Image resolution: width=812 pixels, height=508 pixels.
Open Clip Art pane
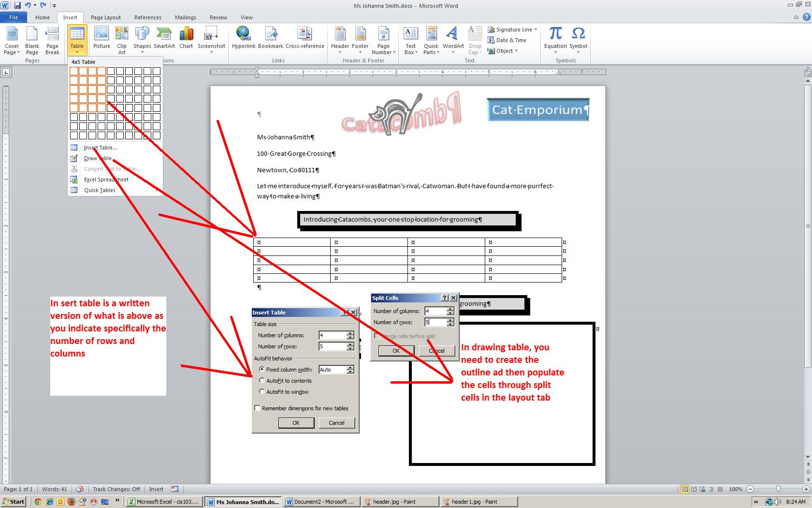click(x=122, y=41)
